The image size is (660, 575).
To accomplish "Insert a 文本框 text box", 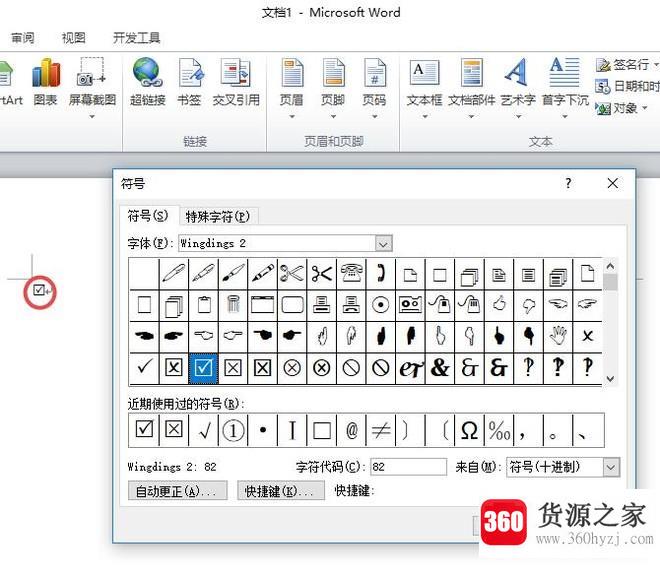I will click(x=424, y=82).
